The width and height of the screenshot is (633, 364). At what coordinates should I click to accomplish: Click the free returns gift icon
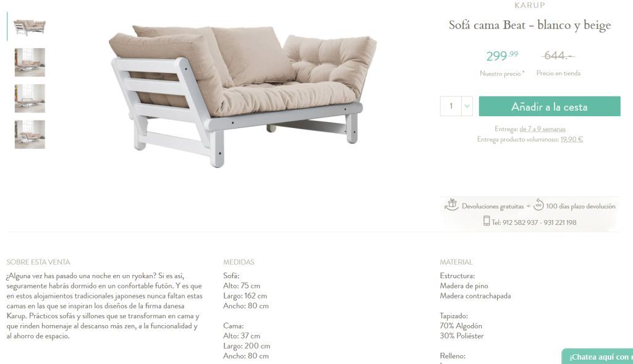click(x=451, y=205)
